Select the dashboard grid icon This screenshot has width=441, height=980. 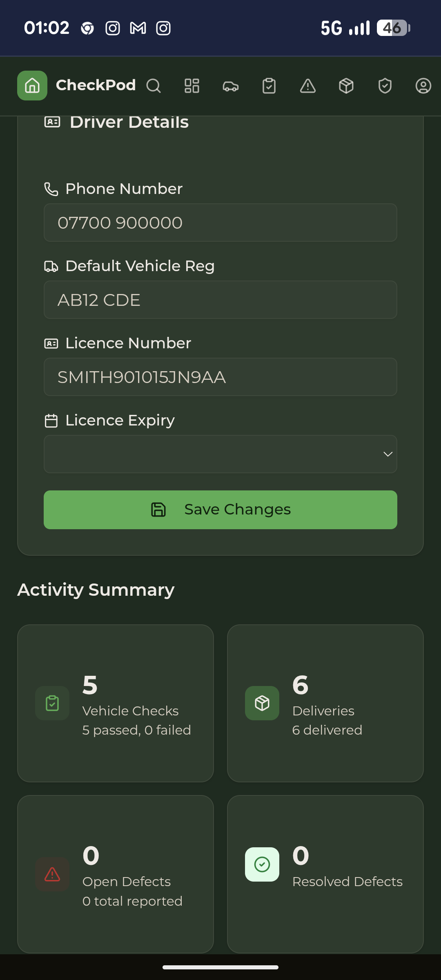[x=192, y=86]
